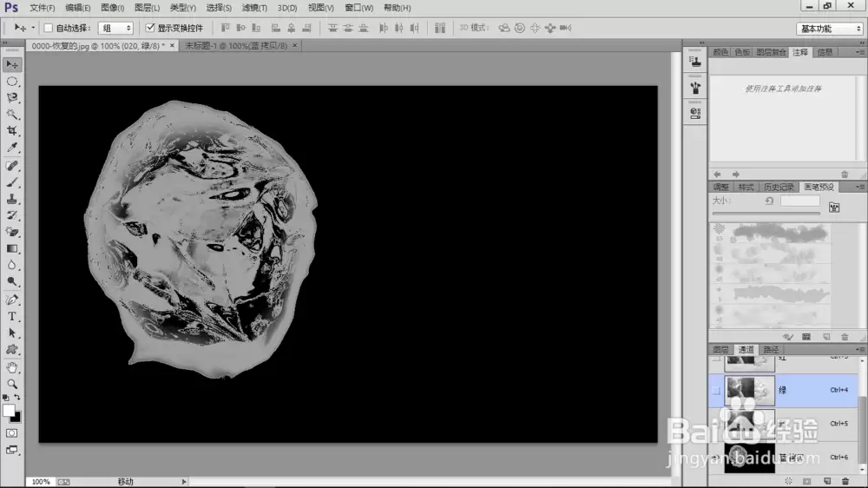Select the 蓝 拷贝 channel thumbnail

[749, 458]
